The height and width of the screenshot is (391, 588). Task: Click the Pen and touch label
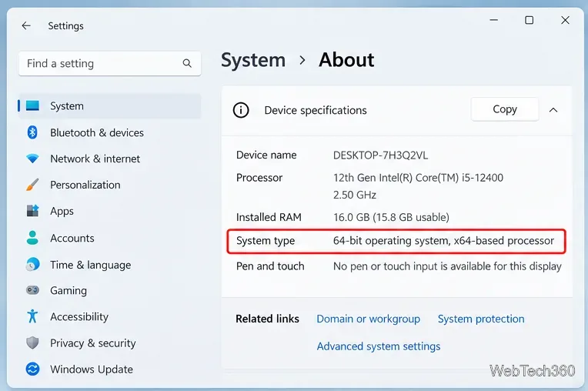270,266
